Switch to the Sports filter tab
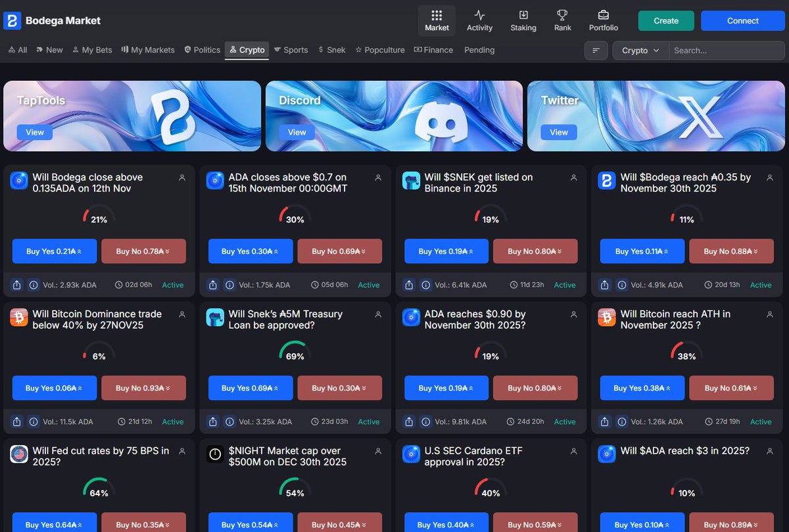Image resolution: width=789 pixels, height=532 pixels. pos(291,50)
